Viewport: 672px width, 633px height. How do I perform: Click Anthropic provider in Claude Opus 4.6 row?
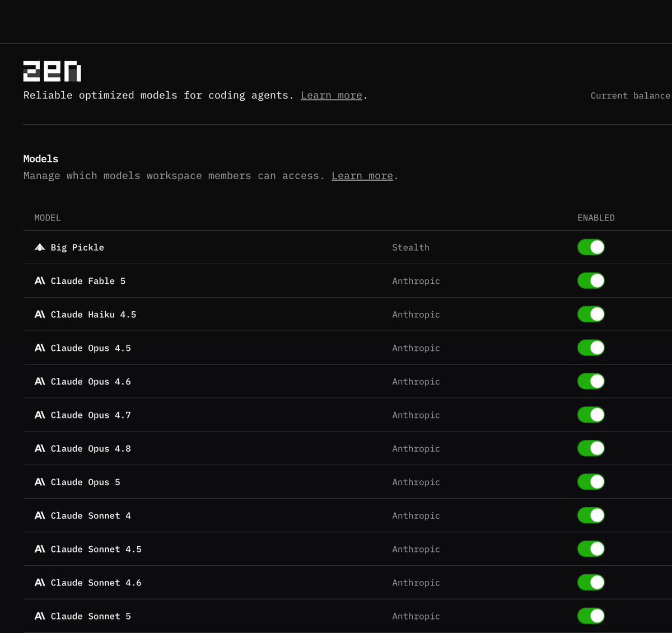[x=416, y=382]
